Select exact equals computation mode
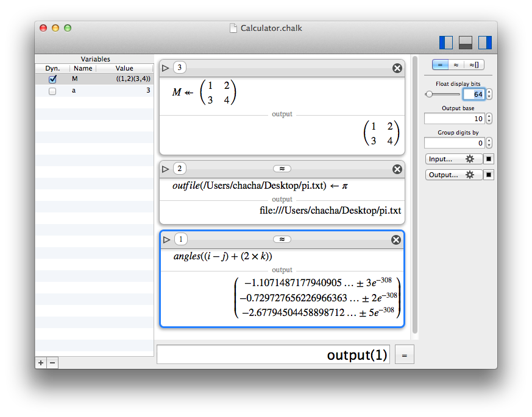This screenshot has height=417, width=532. tap(440, 65)
